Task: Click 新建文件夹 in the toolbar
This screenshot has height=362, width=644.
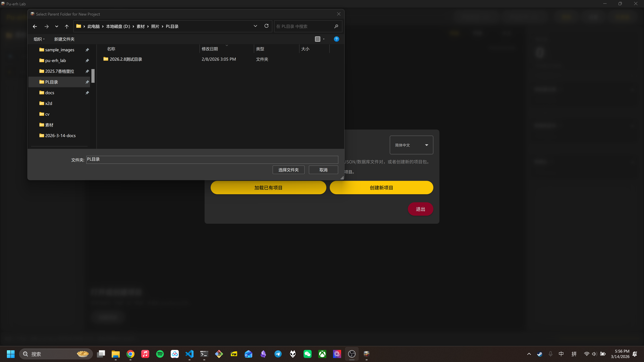Action: pos(64,39)
